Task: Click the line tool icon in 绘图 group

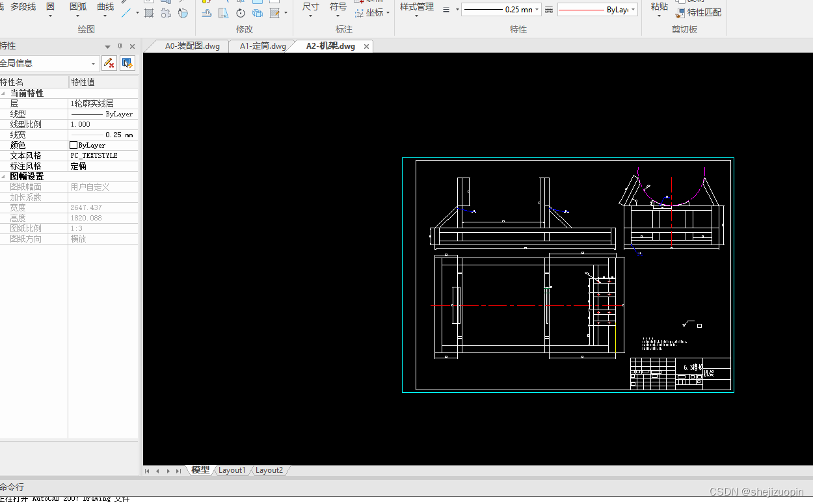Action: (126, 12)
